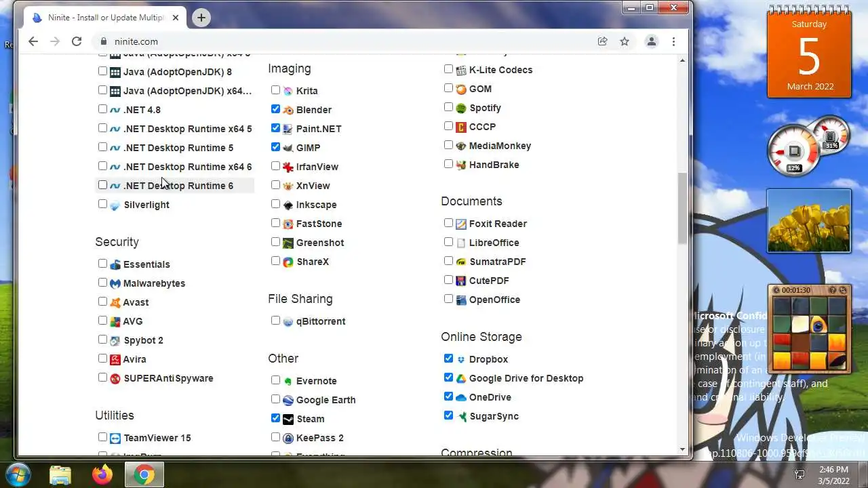Select the Silverlight label
This screenshot has height=488, width=868.
(x=146, y=205)
